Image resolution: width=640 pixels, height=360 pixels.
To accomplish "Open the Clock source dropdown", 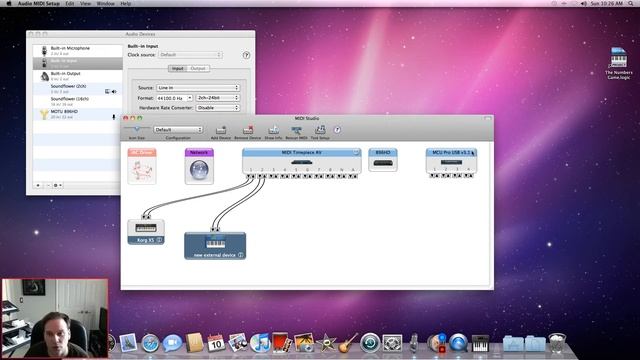I will coord(190,55).
